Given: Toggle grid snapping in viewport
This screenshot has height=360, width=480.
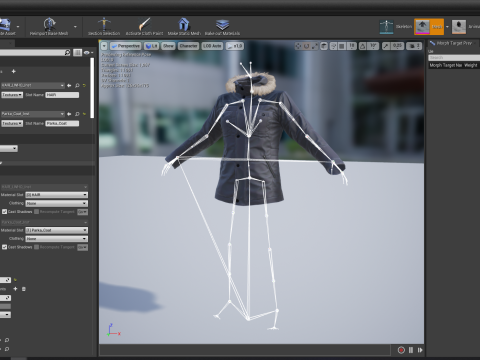Looking at the screenshot, I should 342,46.
